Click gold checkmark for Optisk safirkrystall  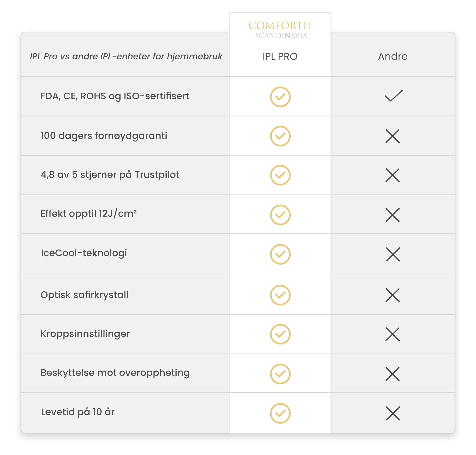click(x=280, y=295)
